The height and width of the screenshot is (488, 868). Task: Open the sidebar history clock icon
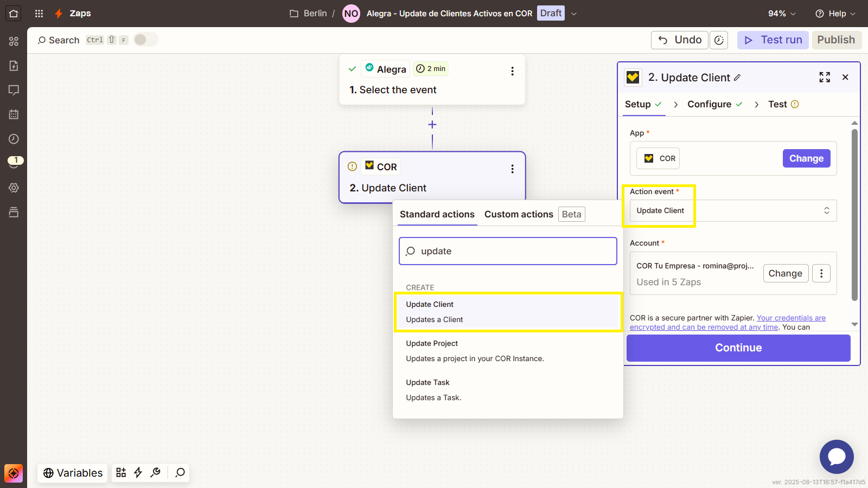coord(14,139)
